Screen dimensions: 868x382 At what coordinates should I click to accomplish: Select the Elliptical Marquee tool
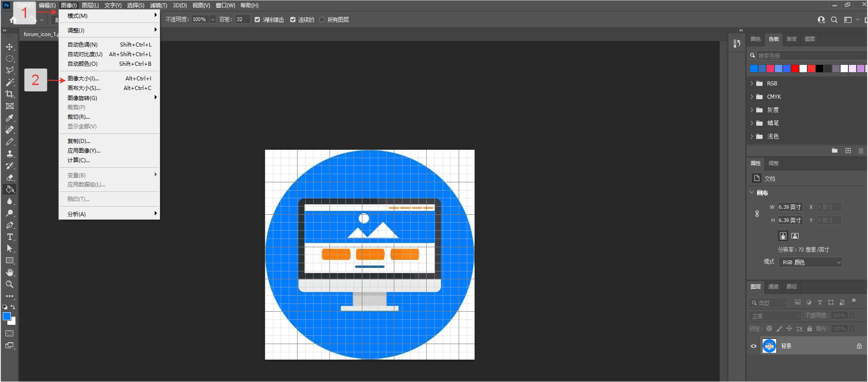(10, 58)
